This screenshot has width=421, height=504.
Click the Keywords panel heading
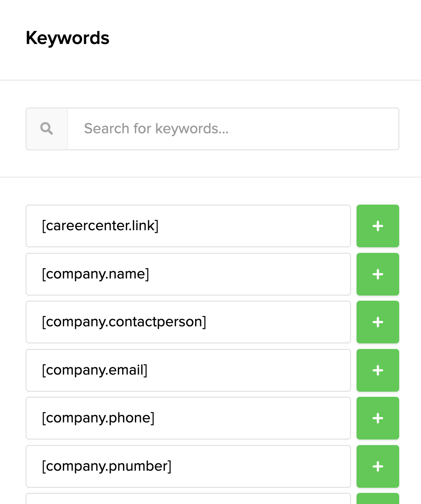pyautogui.click(x=67, y=38)
